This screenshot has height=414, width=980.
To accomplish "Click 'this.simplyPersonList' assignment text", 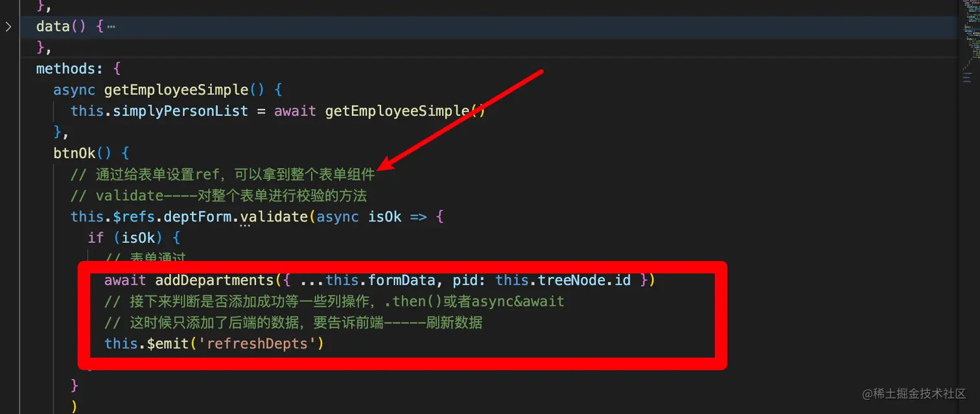I will [x=159, y=111].
